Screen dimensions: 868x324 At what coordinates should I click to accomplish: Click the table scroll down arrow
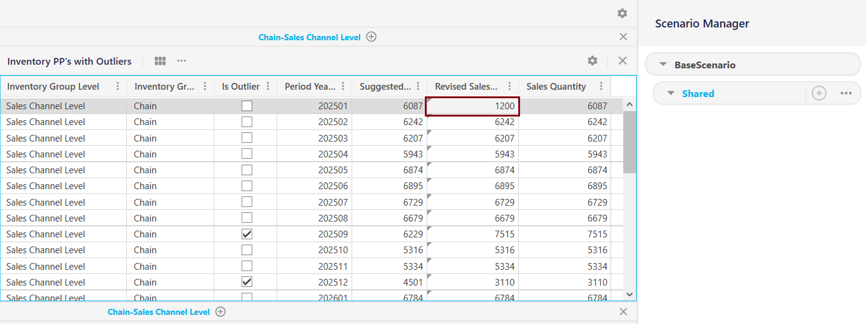click(630, 294)
